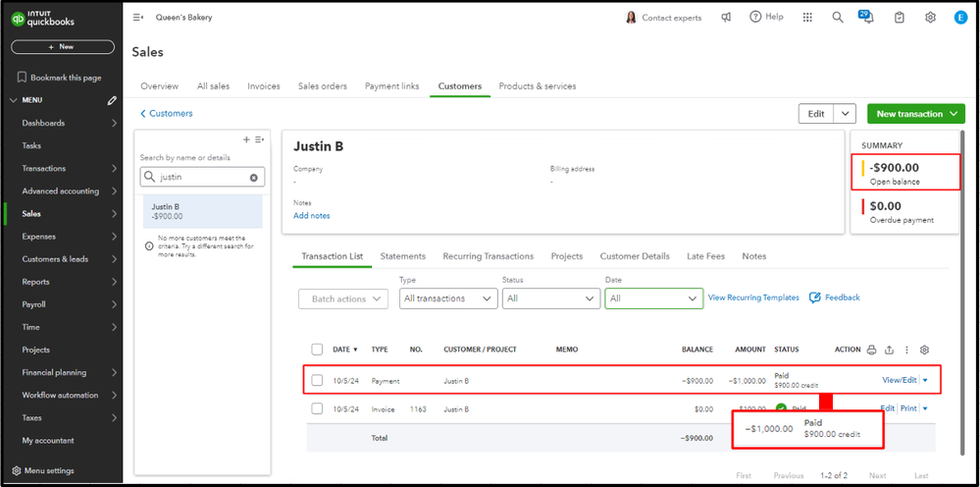Print the transaction list with the printer icon
Screen dimensions: 980x487
tap(871, 350)
